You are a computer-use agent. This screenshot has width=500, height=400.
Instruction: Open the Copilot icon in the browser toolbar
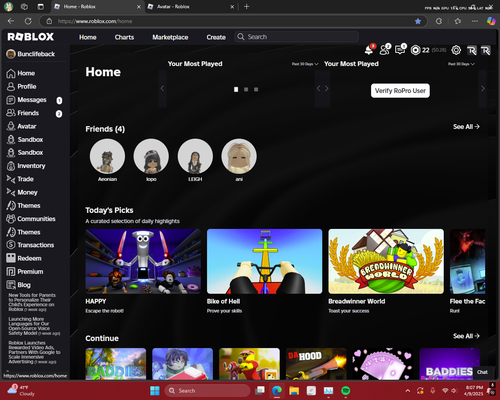click(x=491, y=21)
